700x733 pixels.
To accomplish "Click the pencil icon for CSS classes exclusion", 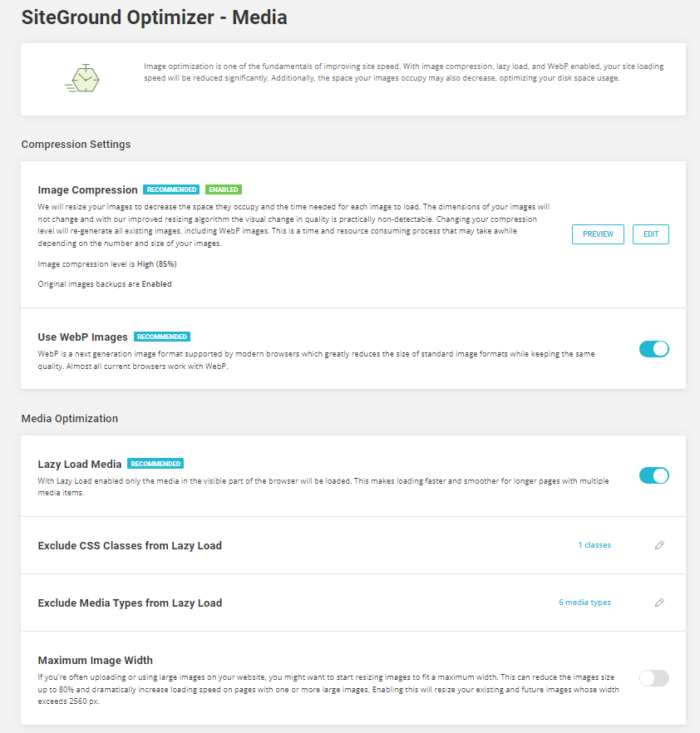I will pyautogui.click(x=659, y=545).
